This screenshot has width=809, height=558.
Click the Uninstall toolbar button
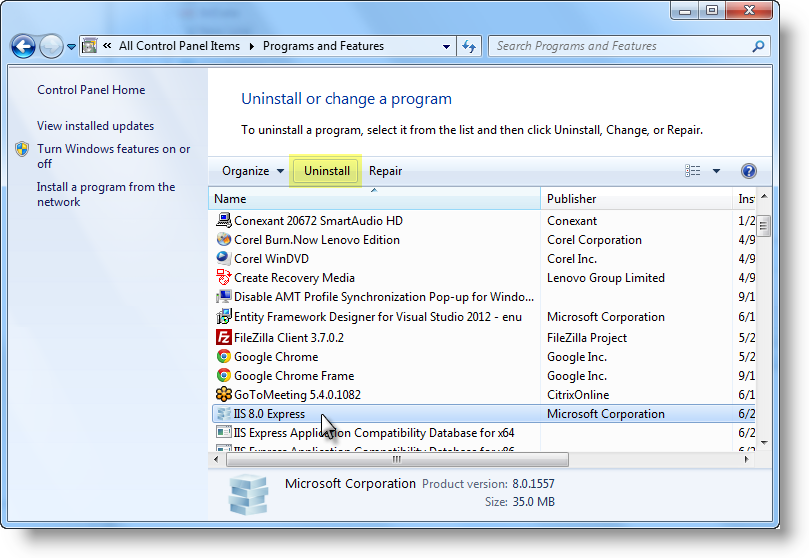click(327, 171)
